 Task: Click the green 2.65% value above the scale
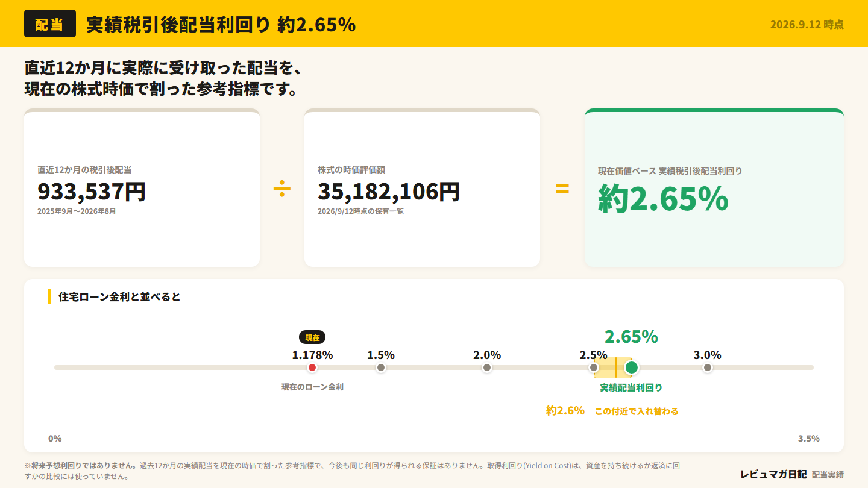[631, 337]
